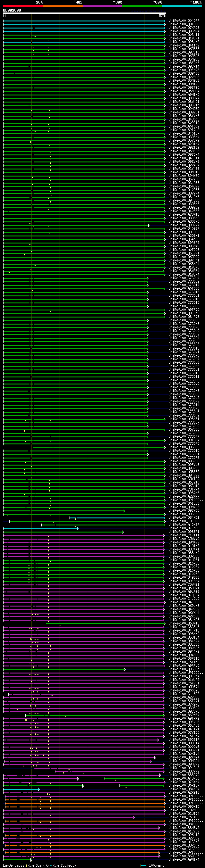Open hit UniRef100_Q9SM24
205x868 pixels.
coord(184,31)
